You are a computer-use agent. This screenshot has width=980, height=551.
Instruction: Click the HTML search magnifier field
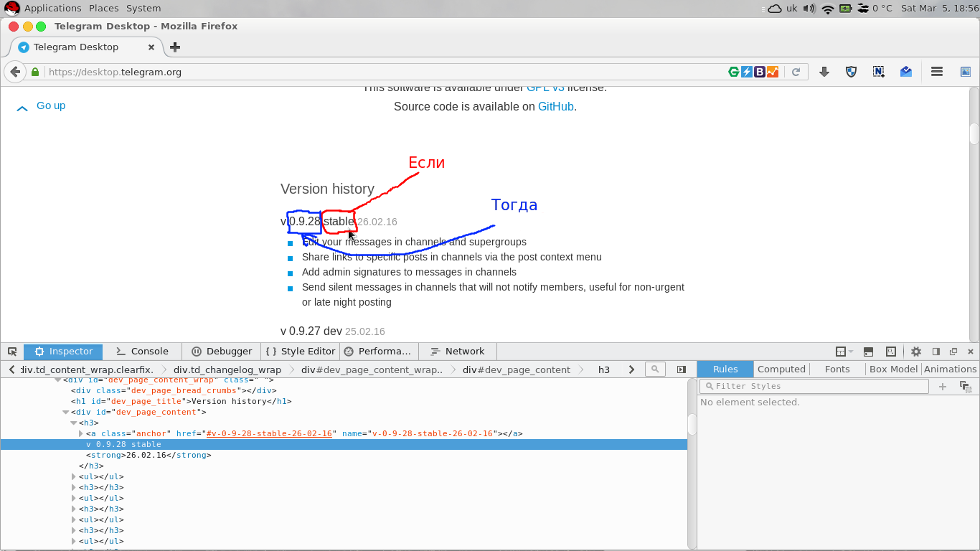655,369
